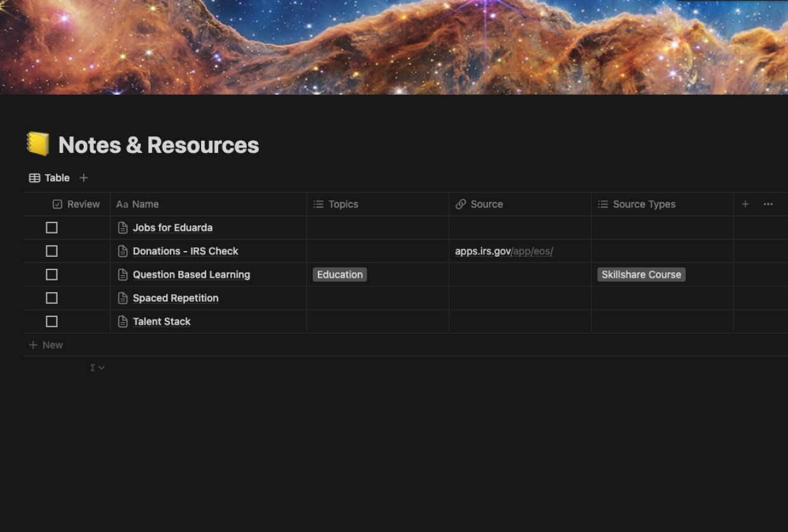This screenshot has height=532, width=788.
Task: Open the Question Based Learning page
Action: coord(192,275)
